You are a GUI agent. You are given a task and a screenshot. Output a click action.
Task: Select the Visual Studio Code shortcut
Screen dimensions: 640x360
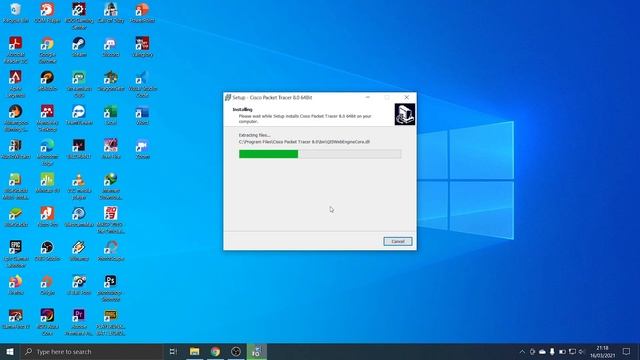pos(142,84)
